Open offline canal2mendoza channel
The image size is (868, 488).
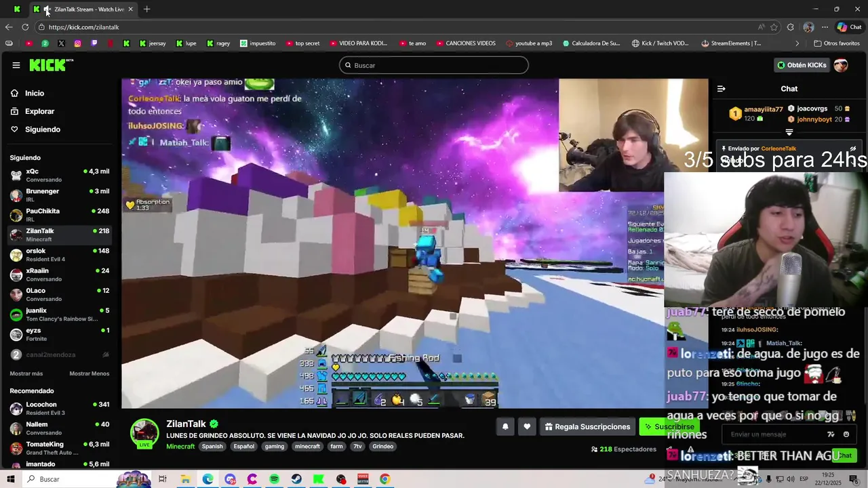[60, 354]
